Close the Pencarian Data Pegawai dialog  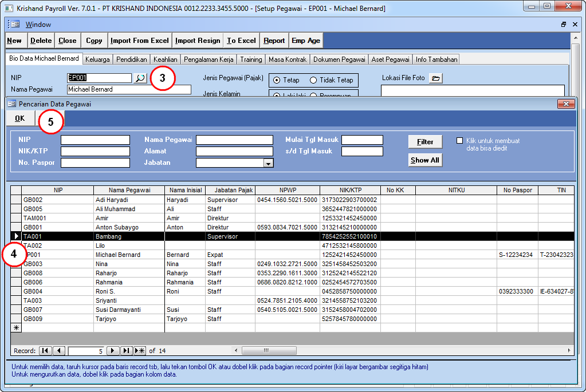pos(566,104)
